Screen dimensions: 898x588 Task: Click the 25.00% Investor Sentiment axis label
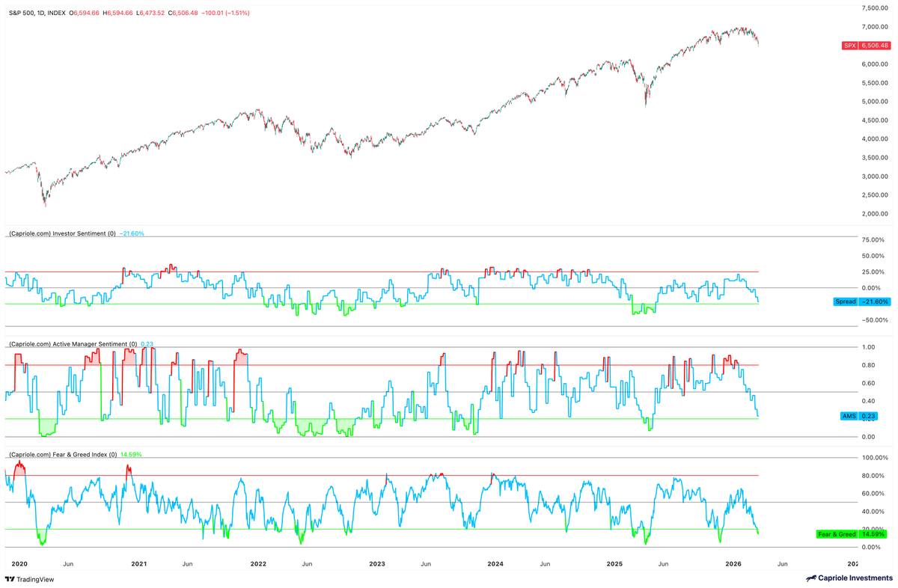[x=874, y=272]
